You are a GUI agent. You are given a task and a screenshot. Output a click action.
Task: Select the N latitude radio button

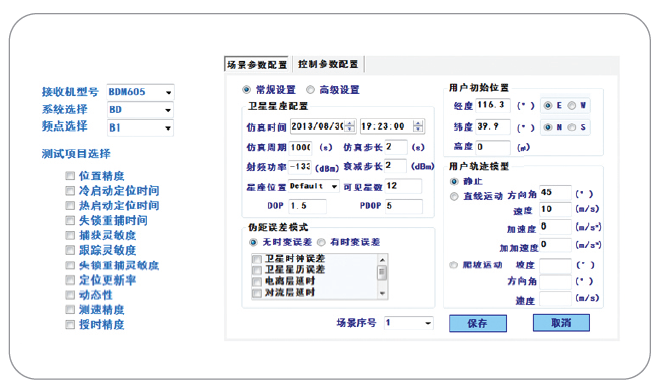tap(548, 127)
